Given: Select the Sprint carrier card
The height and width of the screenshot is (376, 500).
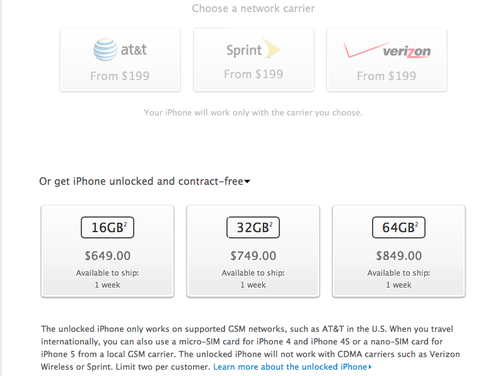Looking at the screenshot, I should click(254, 60).
